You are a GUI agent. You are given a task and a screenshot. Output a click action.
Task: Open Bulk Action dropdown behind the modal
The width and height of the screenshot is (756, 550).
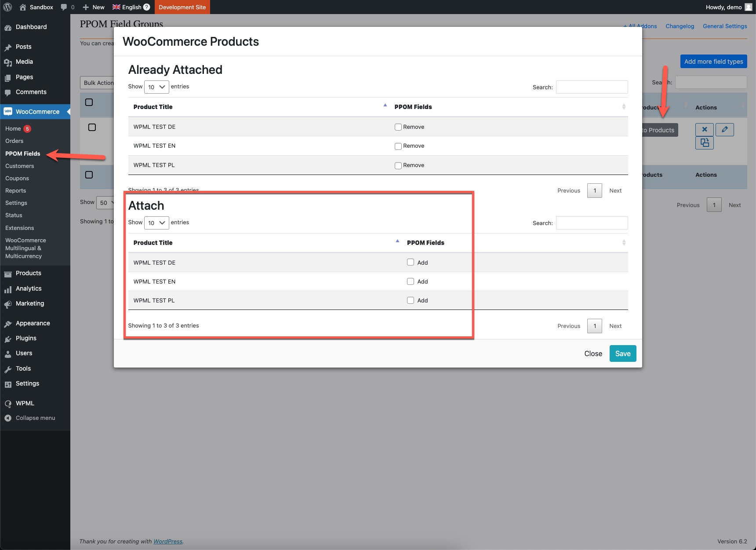tap(97, 83)
